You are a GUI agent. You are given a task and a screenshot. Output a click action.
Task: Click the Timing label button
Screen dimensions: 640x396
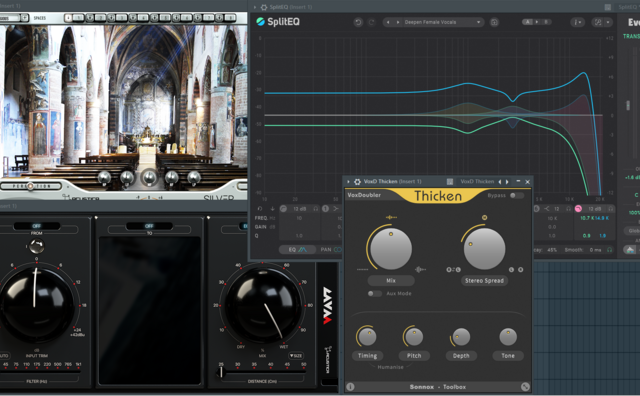tap(367, 356)
